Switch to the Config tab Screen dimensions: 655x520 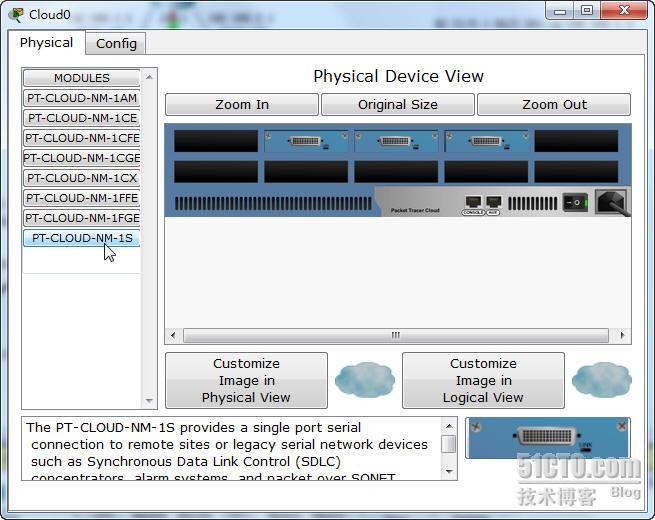click(x=116, y=43)
